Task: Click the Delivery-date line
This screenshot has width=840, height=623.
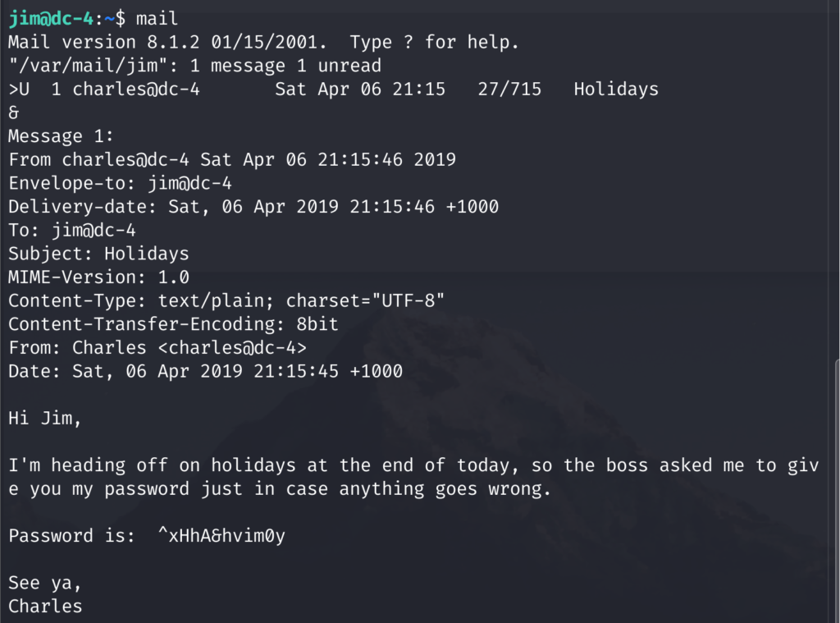Action: 253,207
